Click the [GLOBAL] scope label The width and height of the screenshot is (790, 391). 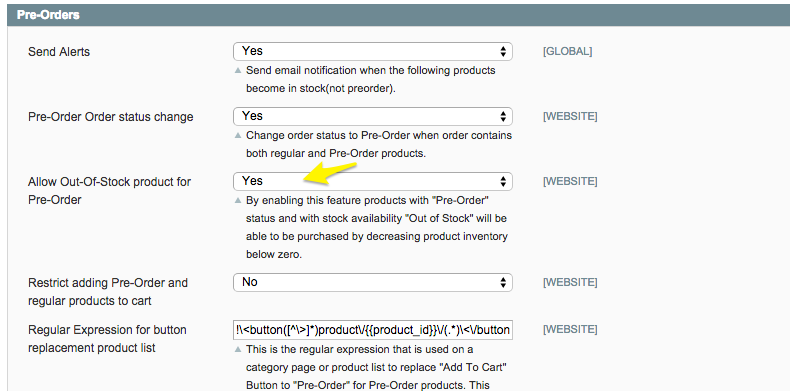[x=567, y=51]
